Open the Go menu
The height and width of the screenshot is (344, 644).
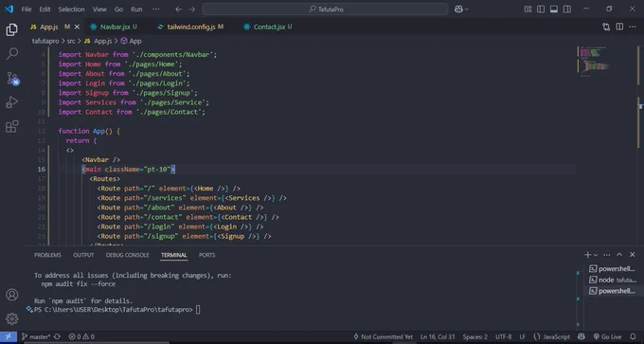pos(118,9)
